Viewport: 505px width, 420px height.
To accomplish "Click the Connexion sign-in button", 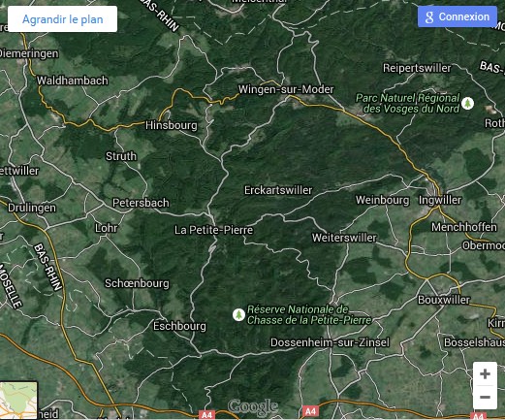I will point(457,16).
